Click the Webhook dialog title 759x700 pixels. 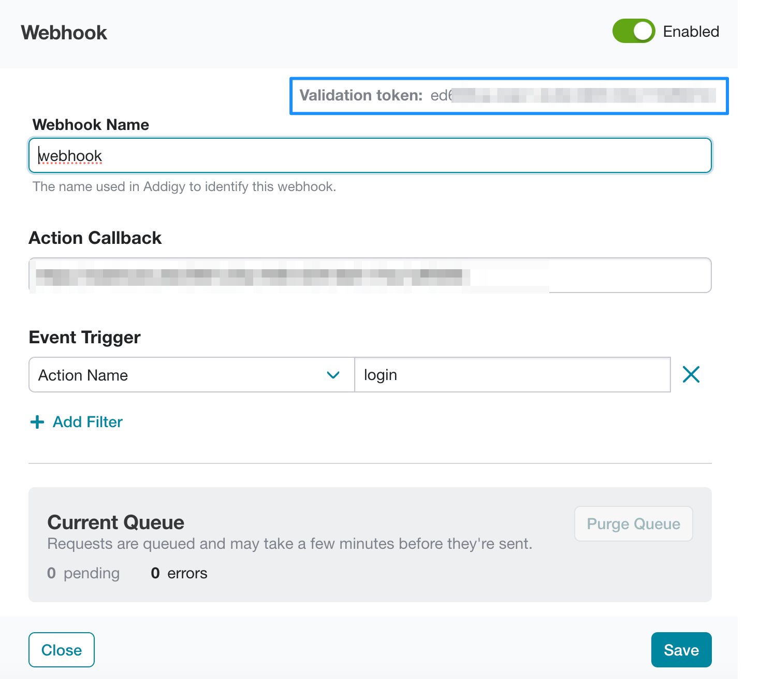[64, 33]
